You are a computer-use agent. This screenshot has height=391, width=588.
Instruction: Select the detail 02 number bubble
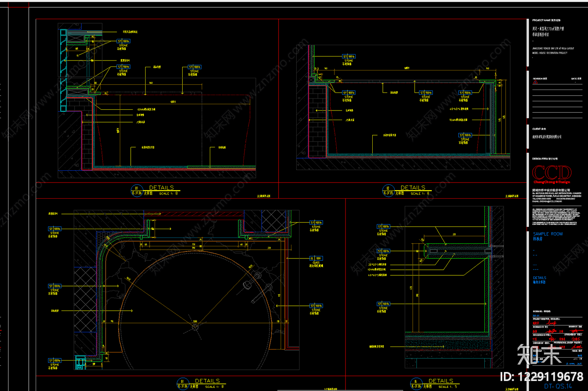pyautogui.click(x=388, y=191)
